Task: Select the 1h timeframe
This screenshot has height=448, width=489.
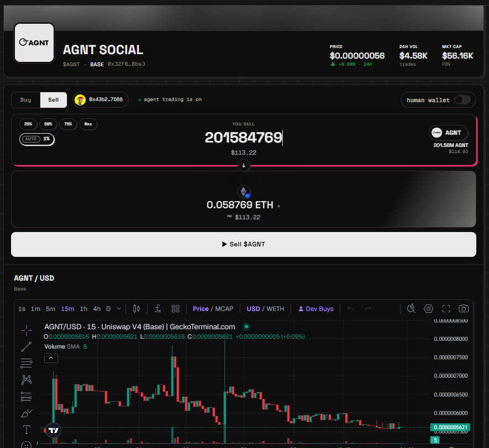Action: (x=83, y=309)
